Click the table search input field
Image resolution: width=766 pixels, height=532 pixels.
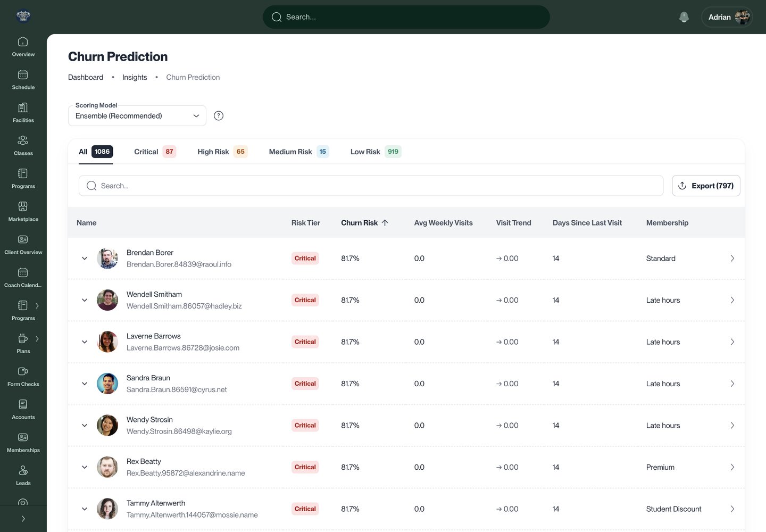(x=371, y=186)
